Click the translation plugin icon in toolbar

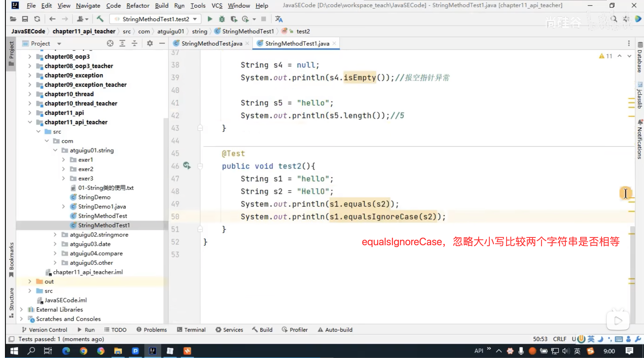[x=279, y=19]
